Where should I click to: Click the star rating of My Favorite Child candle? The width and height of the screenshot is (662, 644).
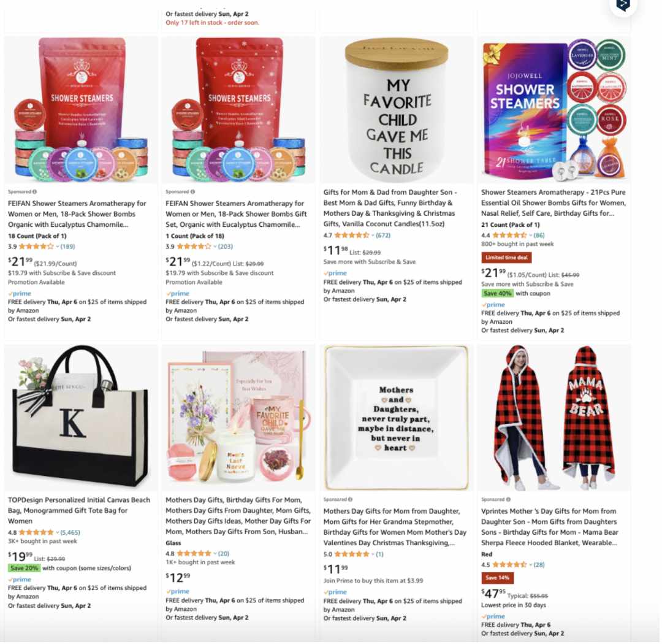[352, 236]
